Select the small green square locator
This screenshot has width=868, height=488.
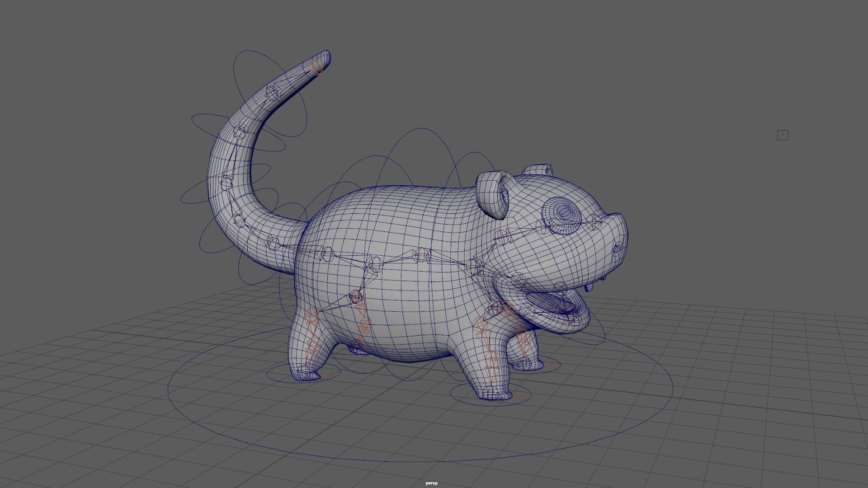783,135
